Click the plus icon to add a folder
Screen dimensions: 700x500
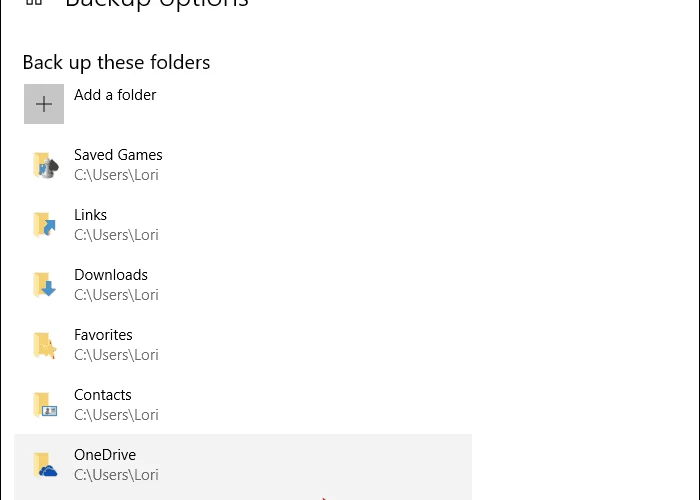tap(44, 104)
